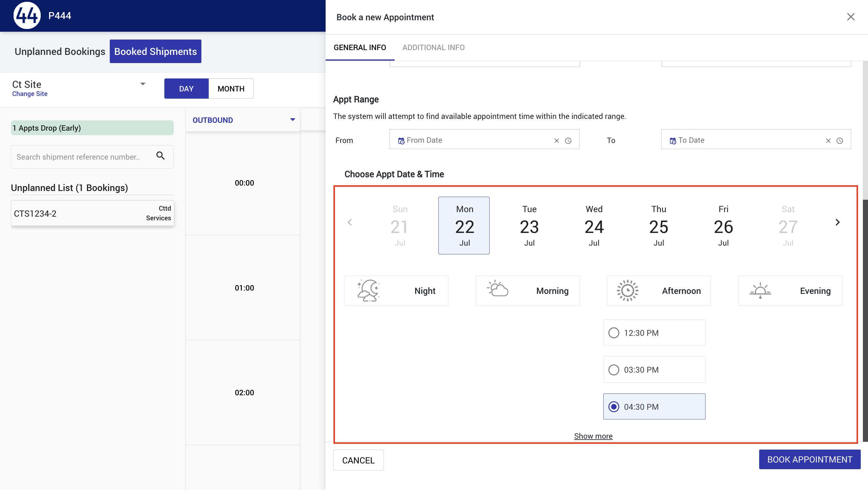Screen dimensions: 868x490
Task: Select Sun 21 Jul date
Action: (x=400, y=225)
